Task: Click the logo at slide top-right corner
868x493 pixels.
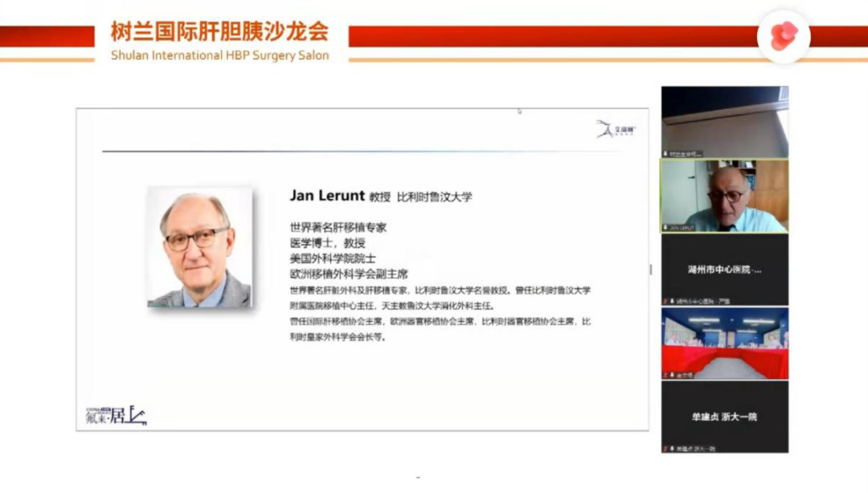Action: 616,129
